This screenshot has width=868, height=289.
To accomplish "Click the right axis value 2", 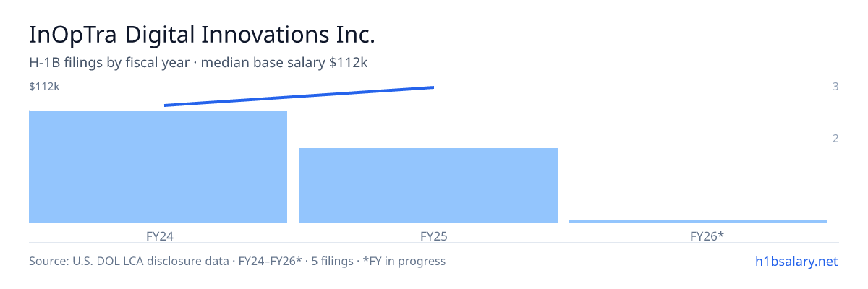I will click(x=835, y=139).
